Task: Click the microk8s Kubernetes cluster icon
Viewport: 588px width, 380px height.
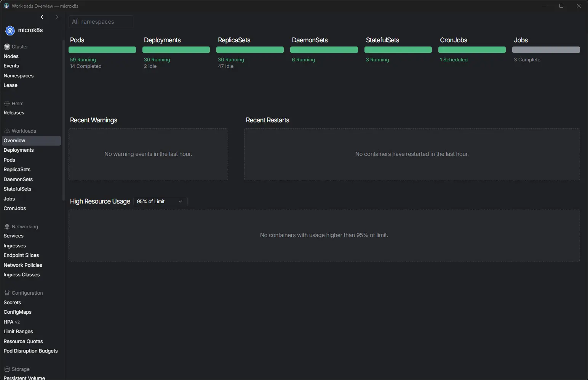Action: point(10,30)
